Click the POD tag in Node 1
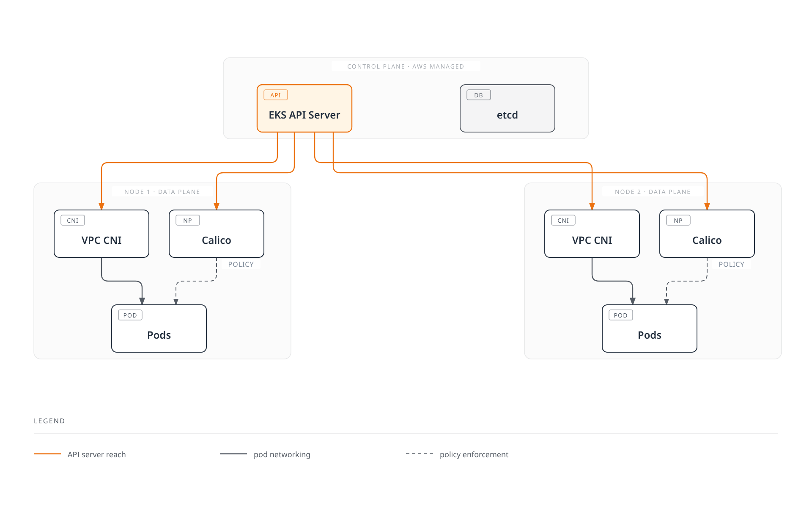Image resolution: width=812 pixels, height=508 pixels. click(130, 315)
